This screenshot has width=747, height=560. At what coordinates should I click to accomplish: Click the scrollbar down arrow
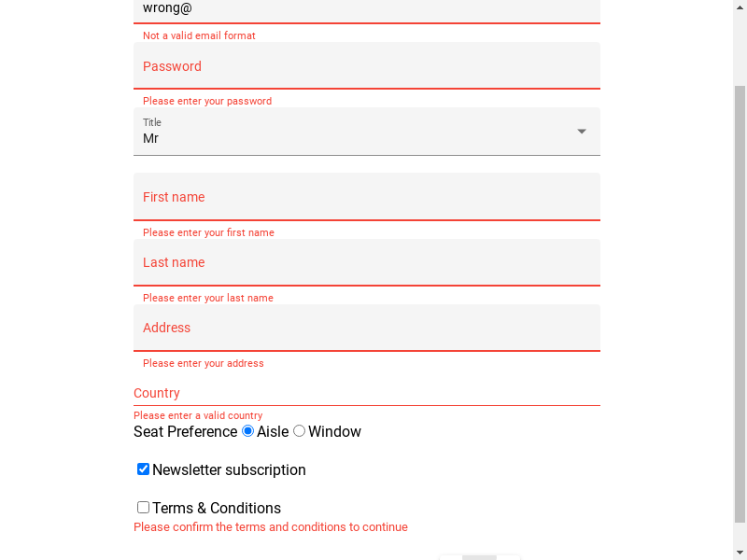[740, 553]
